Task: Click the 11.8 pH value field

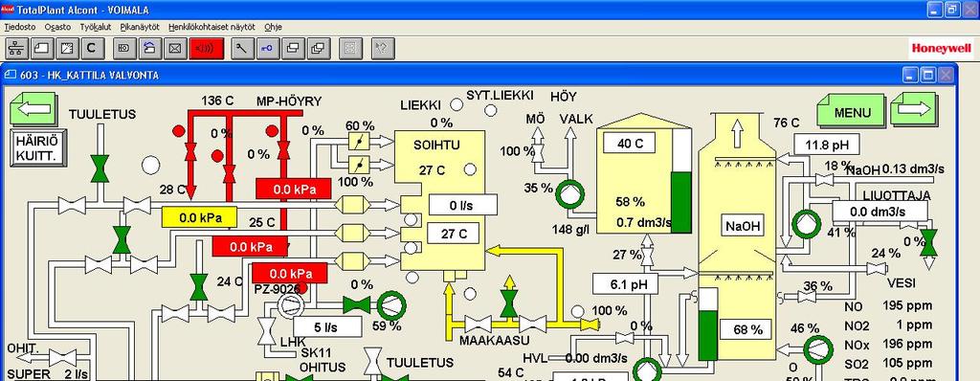Action: [x=826, y=146]
